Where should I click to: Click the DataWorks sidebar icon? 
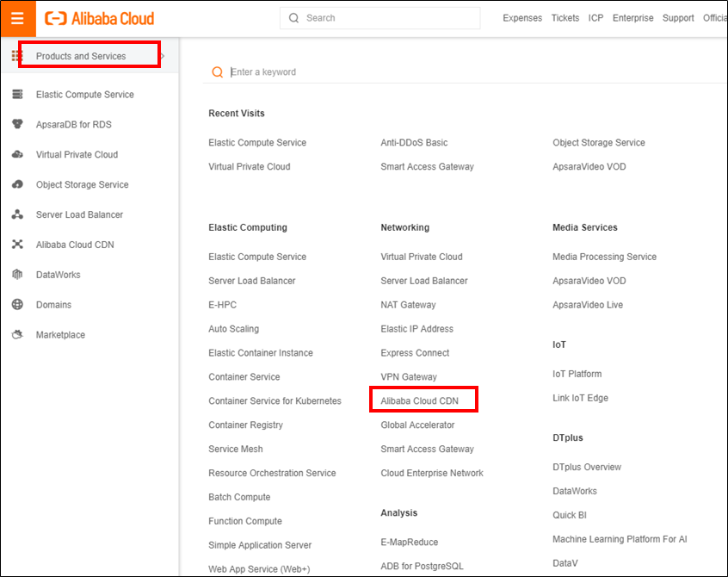[17, 275]
